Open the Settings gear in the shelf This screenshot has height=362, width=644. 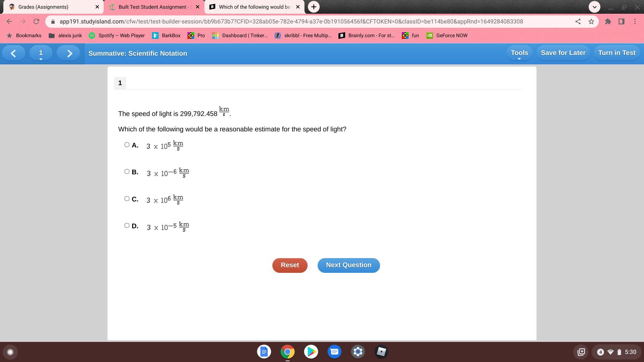coord(358,352)
